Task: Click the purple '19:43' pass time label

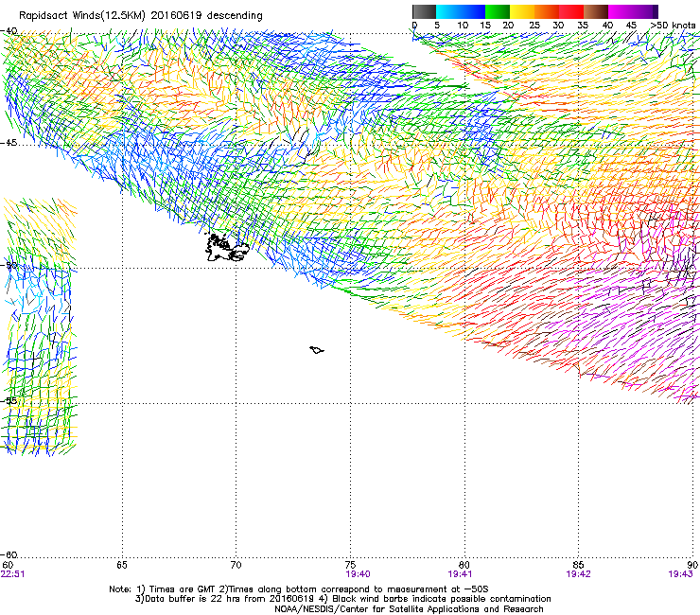Action: point(680,574)
